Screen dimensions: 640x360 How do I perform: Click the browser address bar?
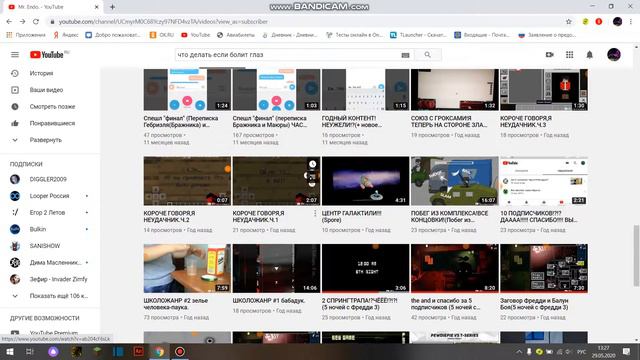306,22
